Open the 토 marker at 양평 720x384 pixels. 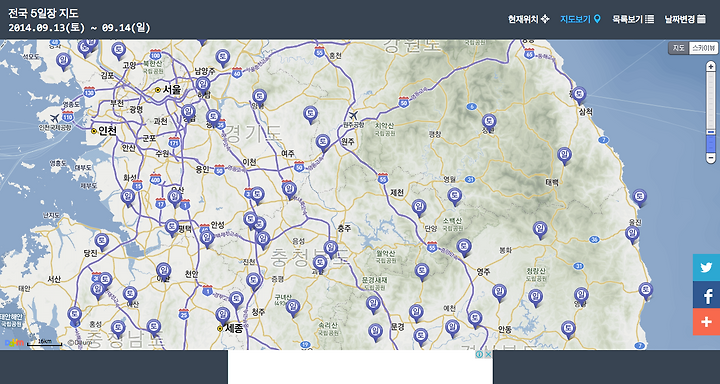259,98
